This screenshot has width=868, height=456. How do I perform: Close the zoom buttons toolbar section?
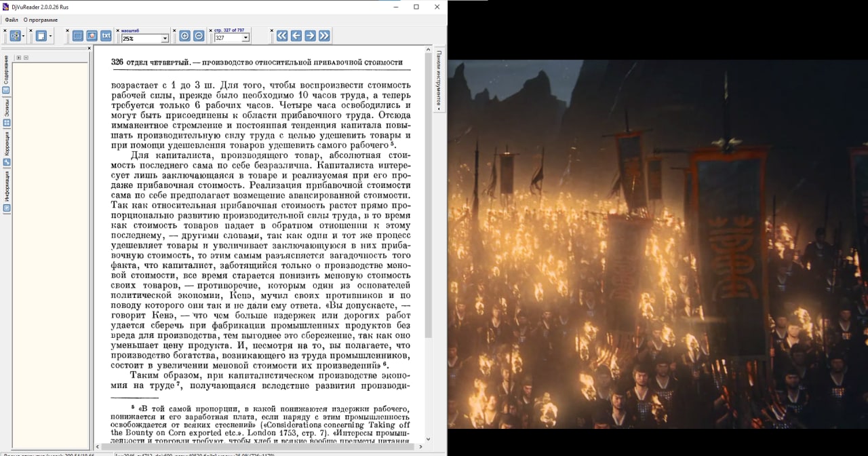pyautogui.click(x=174, y=31)
